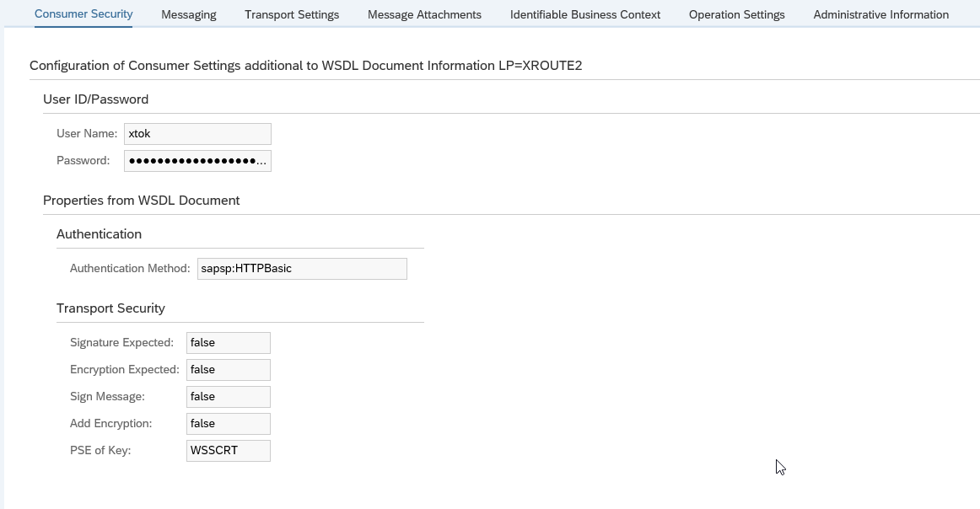The image size is (980, 509).
Task: Focus the Sign Message value field
Action: click(x=228, y=397)
